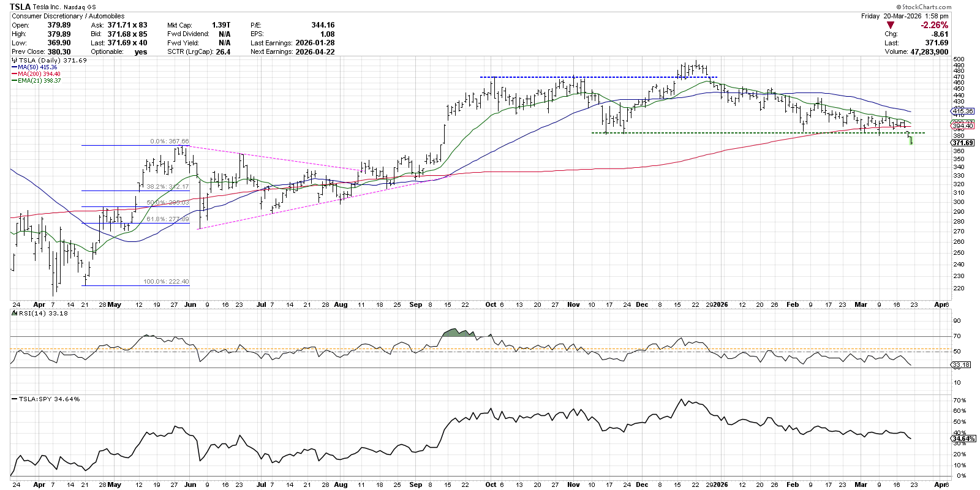
Task: Click the shaded overbought RSI area above 70
Action: point(458,333)
